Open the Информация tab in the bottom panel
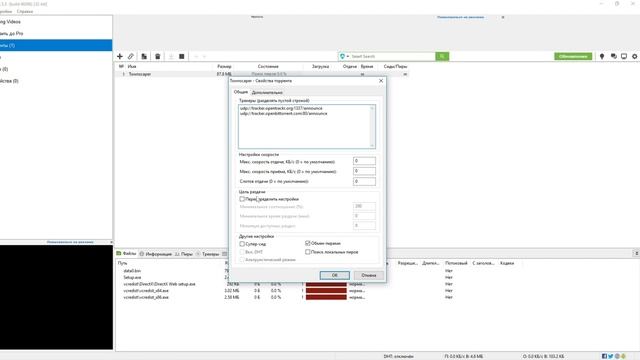The width and height of the screenshot is (640, 360). click(x=156, y=254)
